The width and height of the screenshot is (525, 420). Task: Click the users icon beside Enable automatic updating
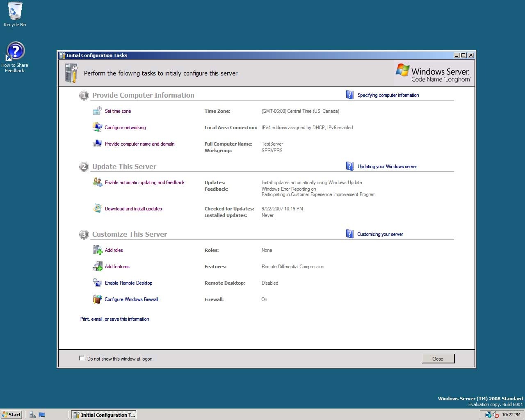(97, 182)
